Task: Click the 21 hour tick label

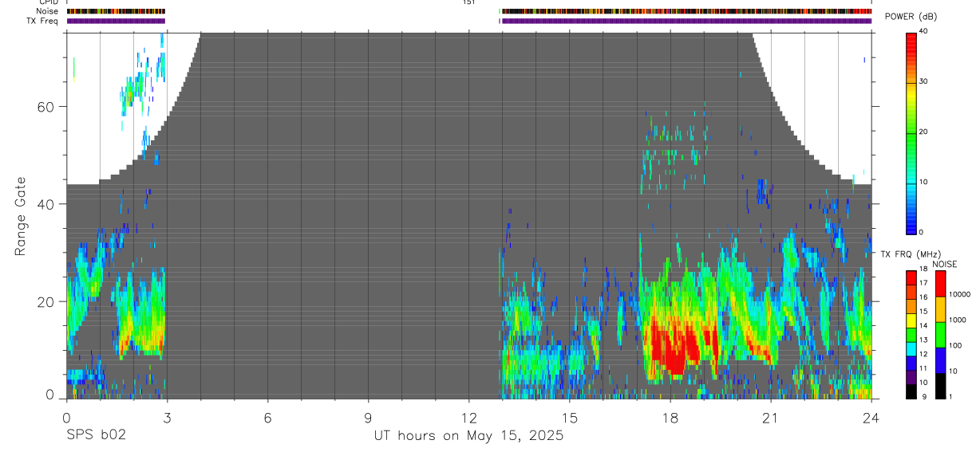Action: coord(770,418)
